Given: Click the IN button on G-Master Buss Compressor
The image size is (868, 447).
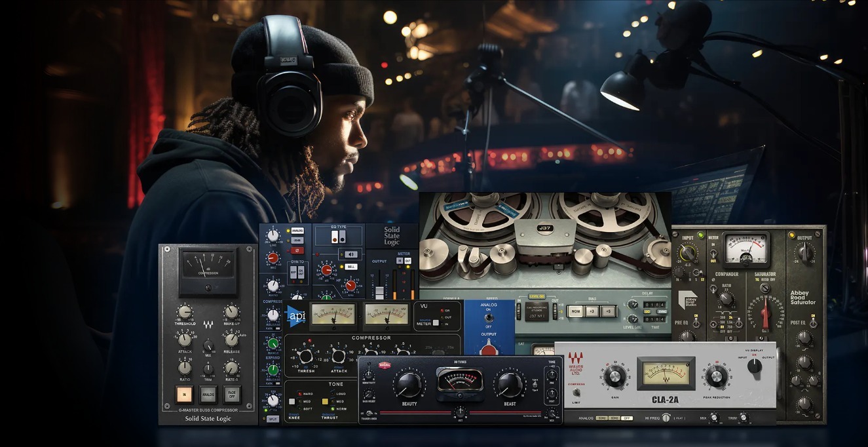Looking at the screenshot, I should (x=185, y=395).
